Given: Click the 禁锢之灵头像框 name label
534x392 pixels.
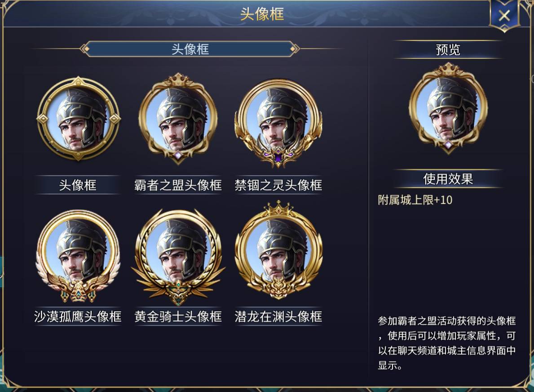Looking at the screenshot, I should 278,185.
